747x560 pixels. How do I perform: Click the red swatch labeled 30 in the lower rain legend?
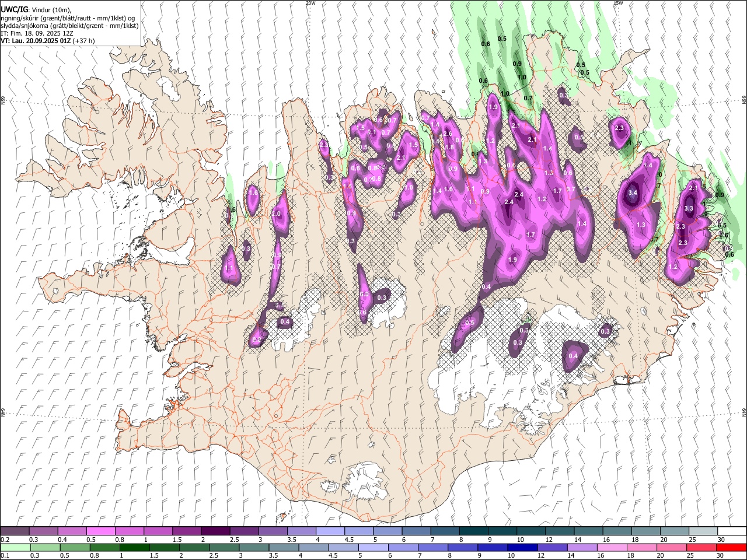click(731, 547)
